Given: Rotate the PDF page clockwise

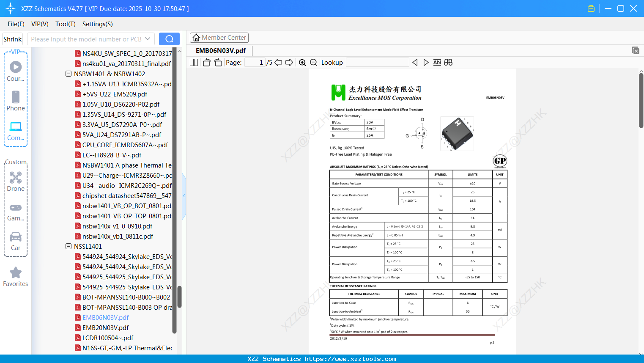Looking at the screenshot, I should [218, 63].
